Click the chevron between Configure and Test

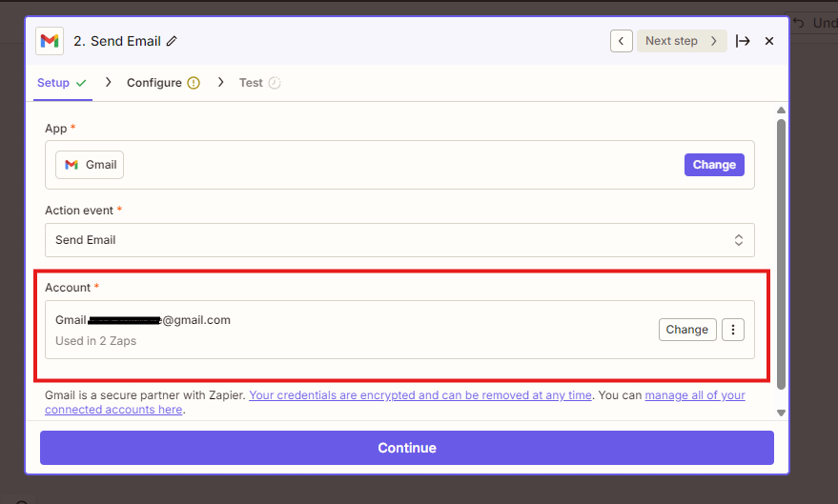point(221,82)
